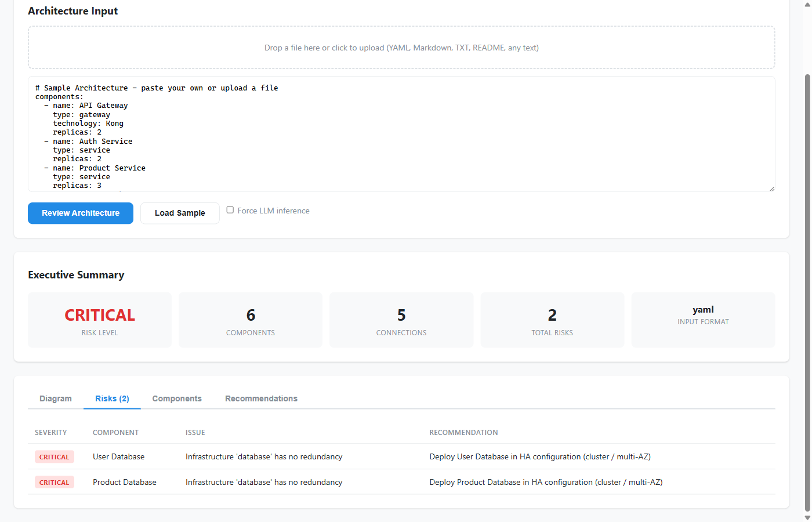Viewport: 812px width, 522px height.
Task: Click the Architecture Input heading
Action: pos(73,11)
